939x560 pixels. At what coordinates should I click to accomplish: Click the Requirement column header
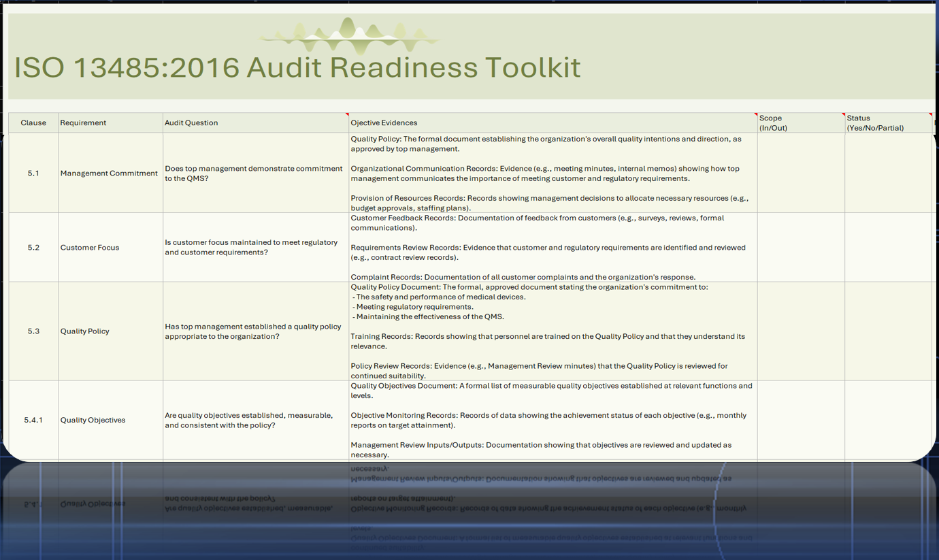(83, 122)
